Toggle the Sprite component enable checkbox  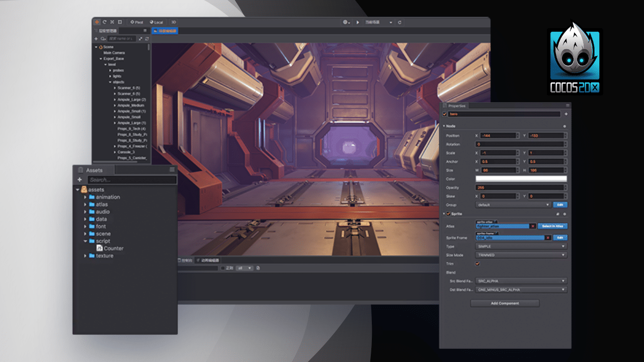click(x=448, y=214)
